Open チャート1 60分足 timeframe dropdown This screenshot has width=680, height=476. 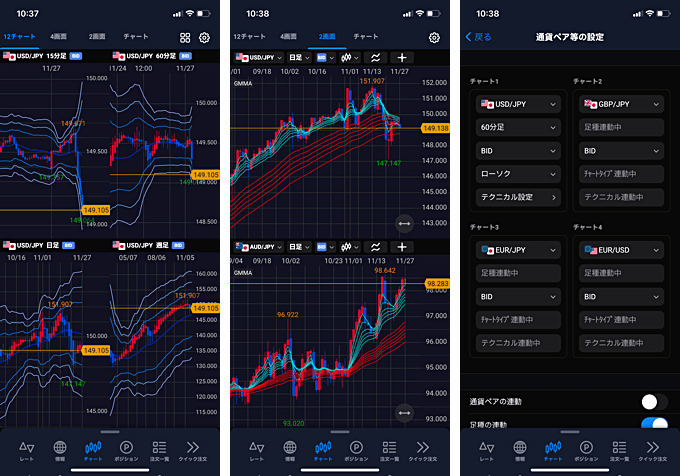tap(518, 127)
